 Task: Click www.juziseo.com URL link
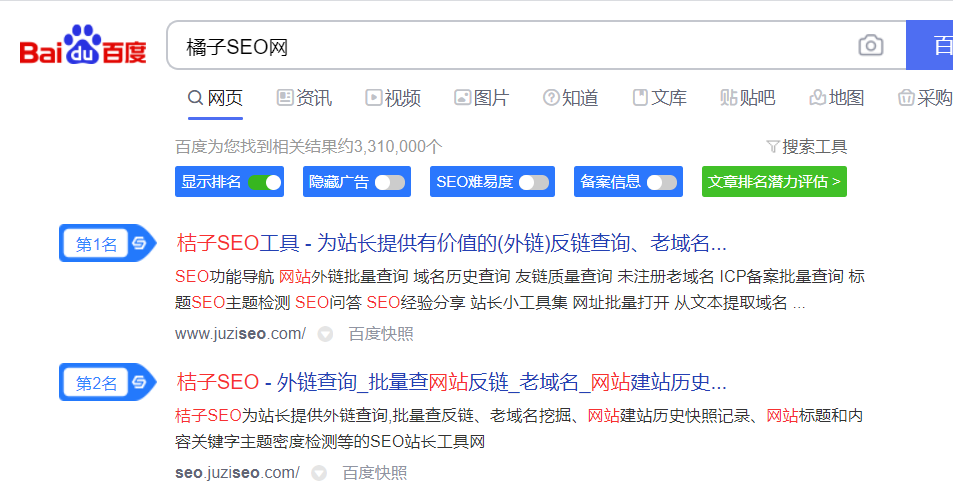point(241,334)
